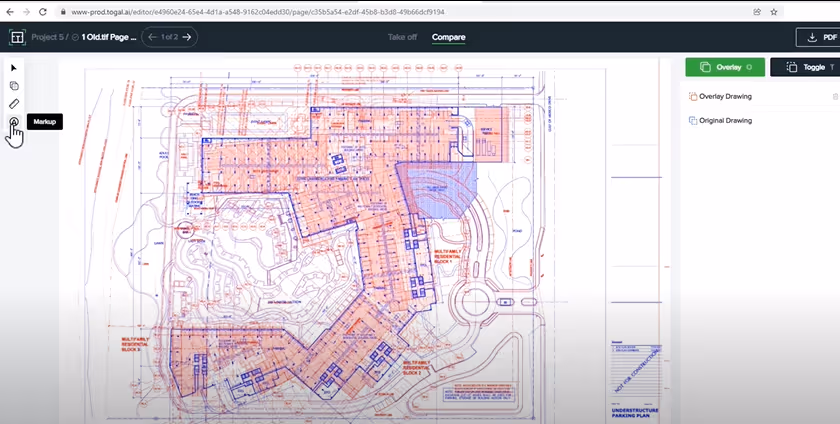Open the Project 5 breadcrumb link
This screenshot has width=840, height=424.
tap(47, 37)
